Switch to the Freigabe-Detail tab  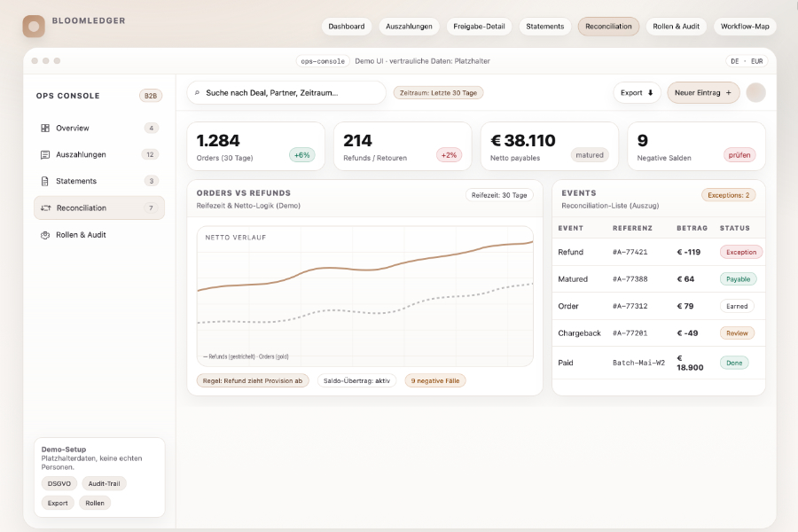479,27
